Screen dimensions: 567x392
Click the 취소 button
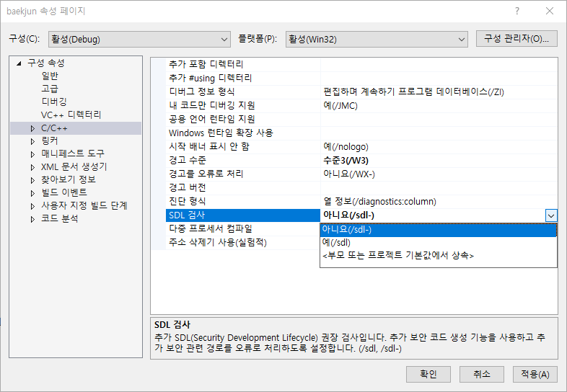point(482,374)
